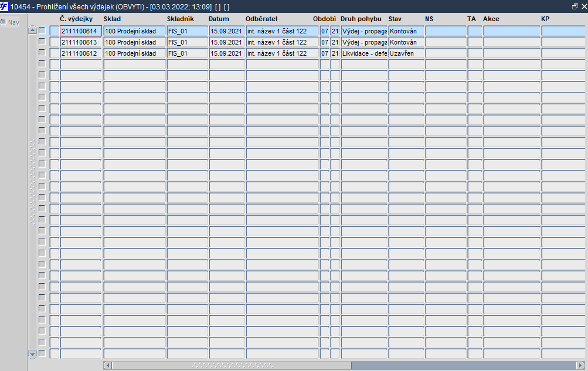Click the horizontal scrollbar thumb
Screen dimensions: 588x371
coord(232,365)
